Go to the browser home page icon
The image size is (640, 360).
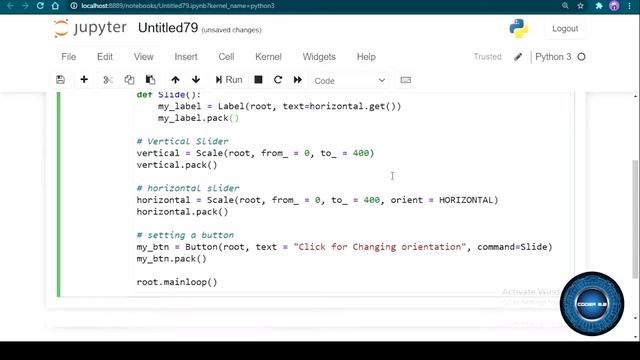pos(56,6)
